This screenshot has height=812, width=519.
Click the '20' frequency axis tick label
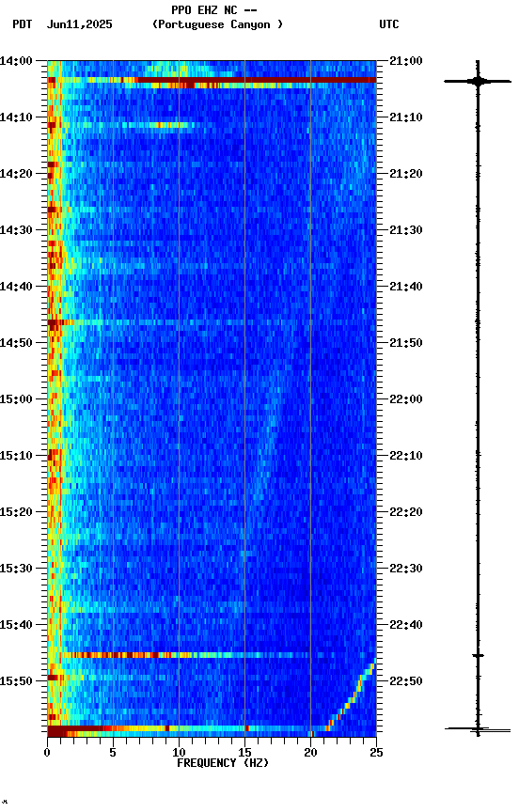pos(310,753)
